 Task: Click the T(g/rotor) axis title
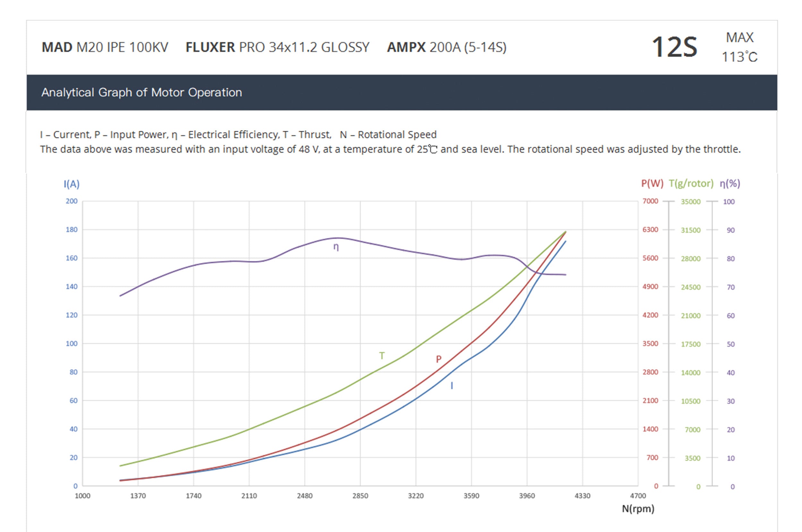tap(691, 183)
